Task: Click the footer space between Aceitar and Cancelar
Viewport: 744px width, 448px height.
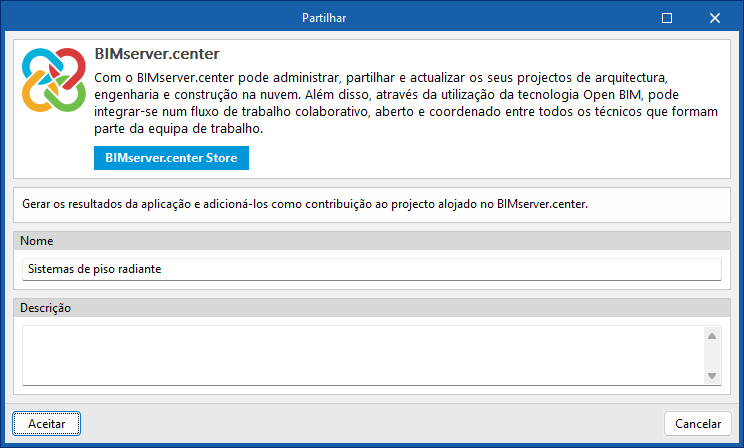Action: tap(370, 424)
